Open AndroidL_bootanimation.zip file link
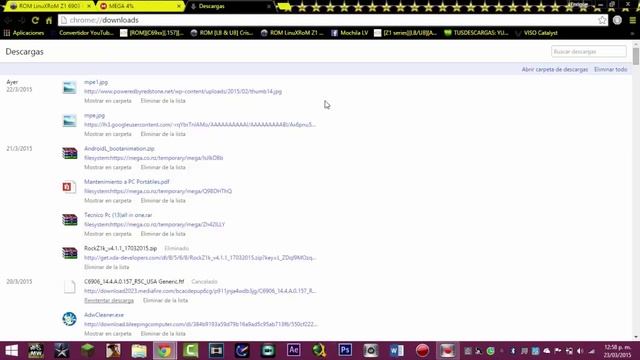640x360 pixels. pos(119,149)
